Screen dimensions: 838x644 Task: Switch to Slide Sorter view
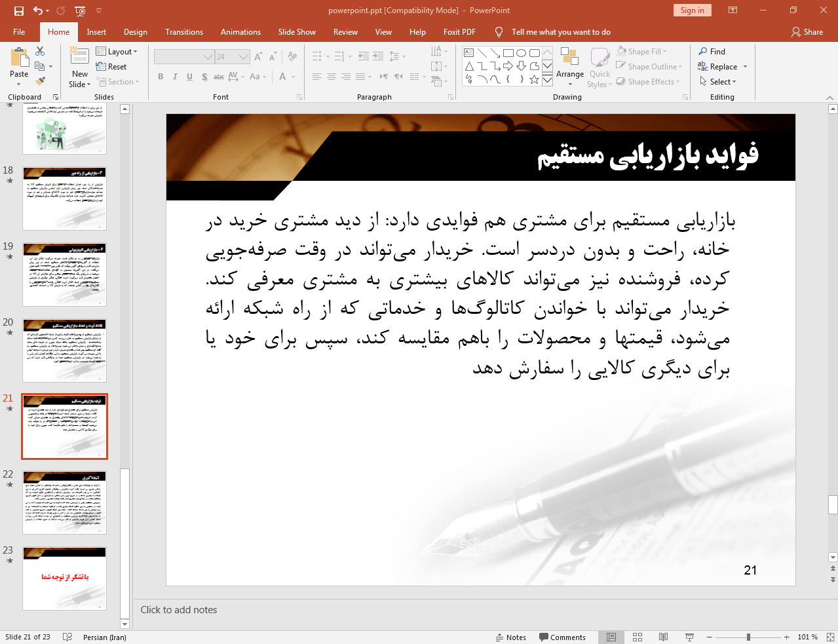[638, 637]
